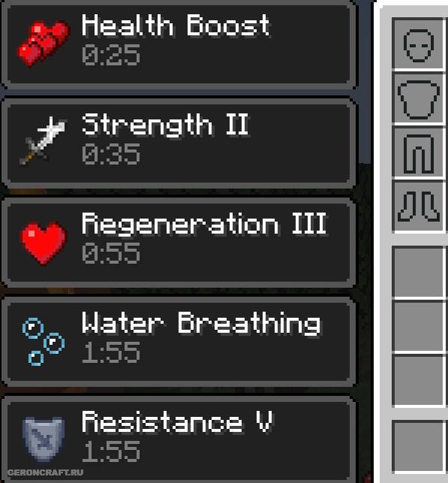
Task: Click the Strength II effect name
Action: [166, 125]
